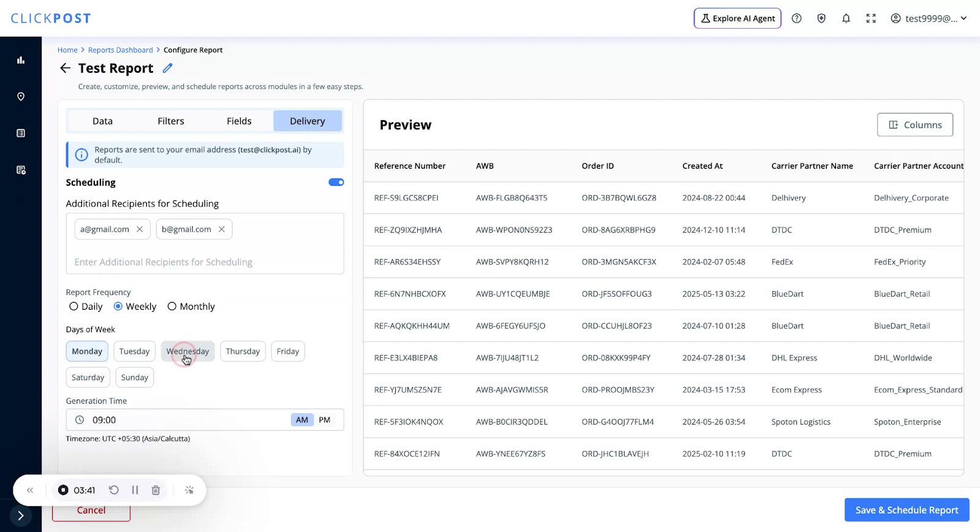Select the Daily frequency radio button

tap(73, 306)
